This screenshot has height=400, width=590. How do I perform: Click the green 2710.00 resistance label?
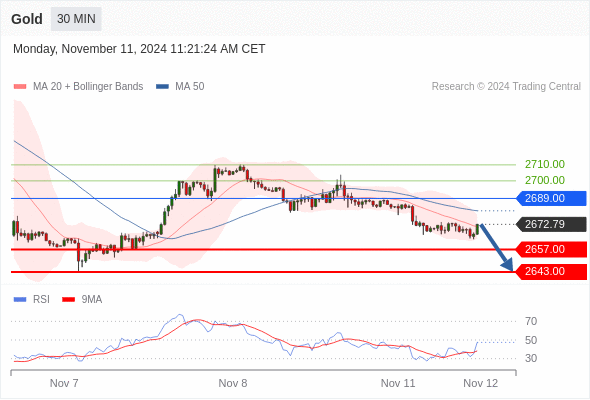click(545, 164)
